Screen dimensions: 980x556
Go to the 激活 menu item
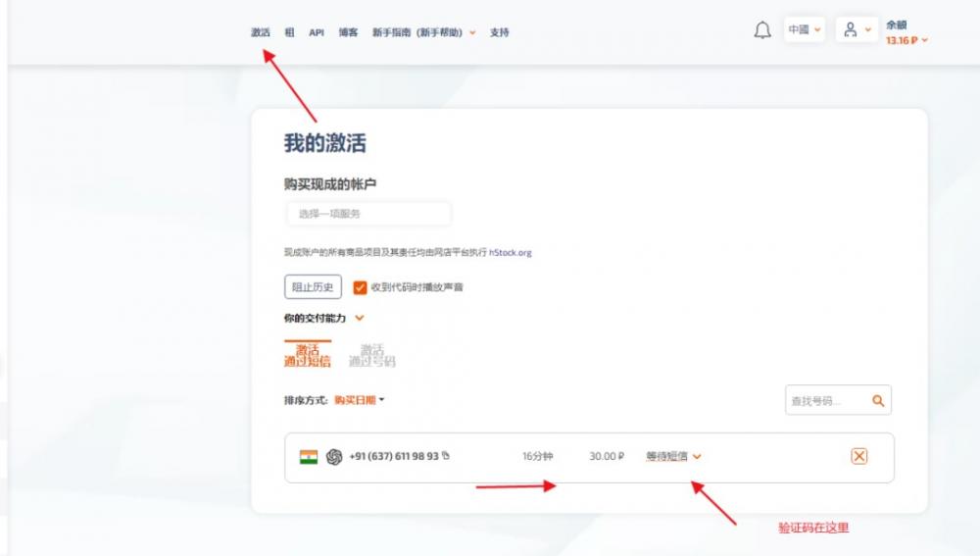pos(261,32)
